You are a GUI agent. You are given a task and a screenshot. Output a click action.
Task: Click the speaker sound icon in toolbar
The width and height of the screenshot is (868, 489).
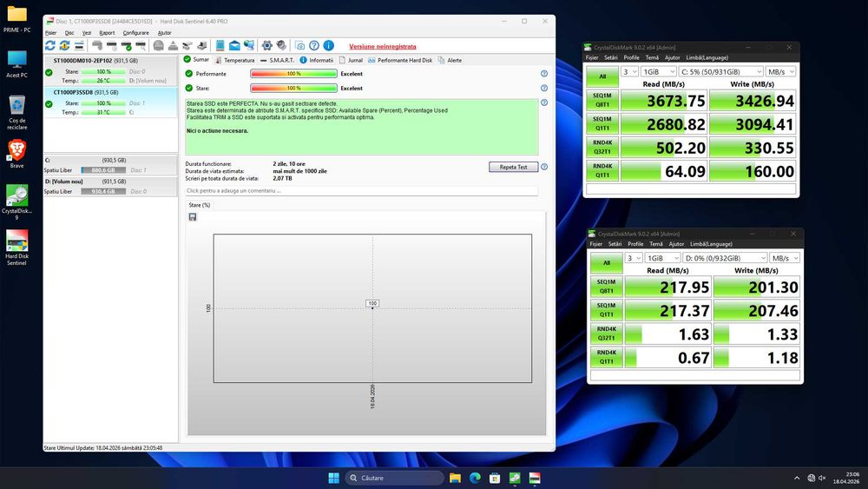point(281,45)
